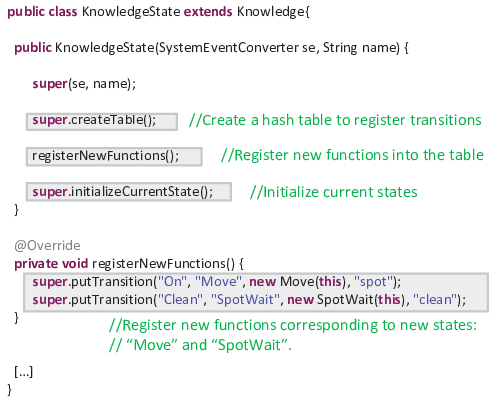Click the '@Override' annotation
495x402 pixels.
(x=47, y=246)
